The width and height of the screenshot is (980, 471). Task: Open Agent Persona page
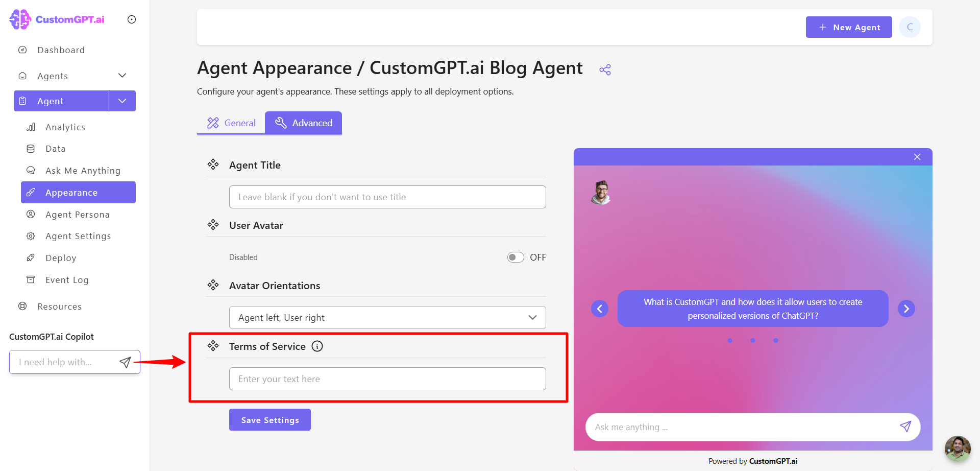click(x=78, y=215)
